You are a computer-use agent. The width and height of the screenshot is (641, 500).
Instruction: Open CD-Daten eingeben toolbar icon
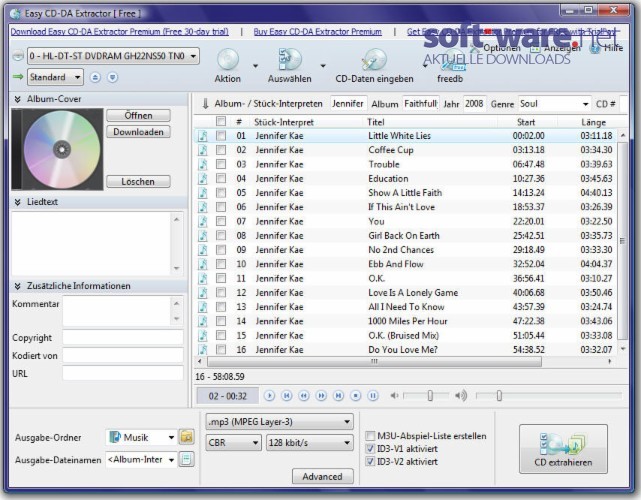point(374,60)
